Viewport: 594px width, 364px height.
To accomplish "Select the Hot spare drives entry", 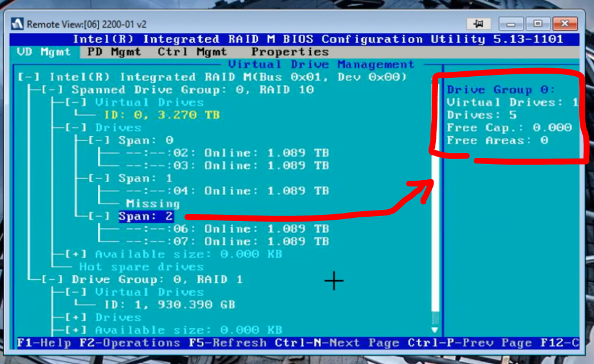I will pos(141,267).
